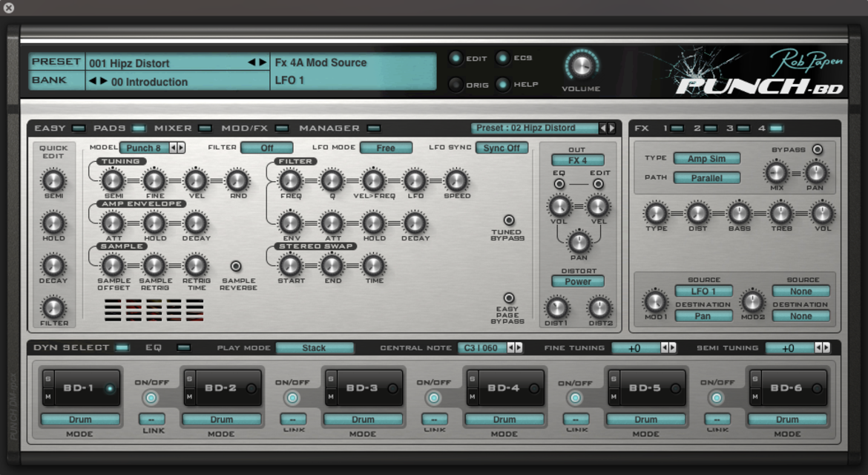The height and width of the screenshot is (475, 868).
Task: Click the ECS button
Action: [x=503, y=58]
